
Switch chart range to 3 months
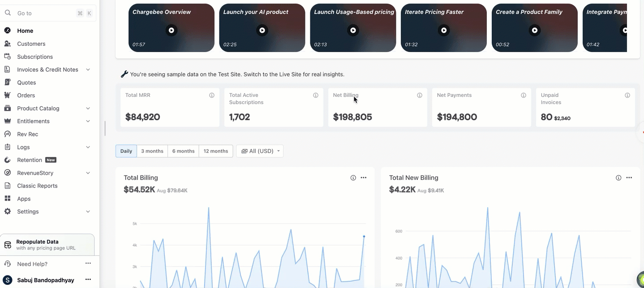point(152,151)
